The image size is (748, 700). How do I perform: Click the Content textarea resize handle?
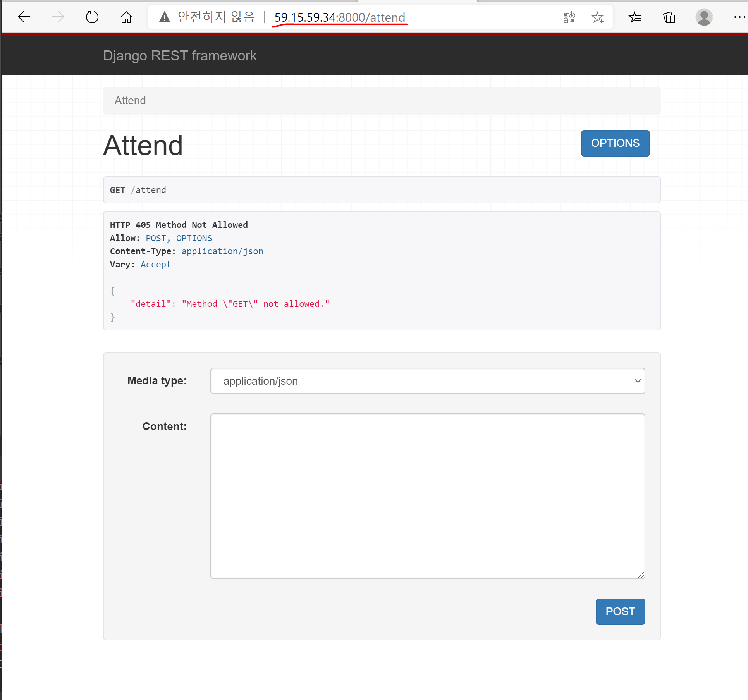pyautogui.click(x=641, y=575)
